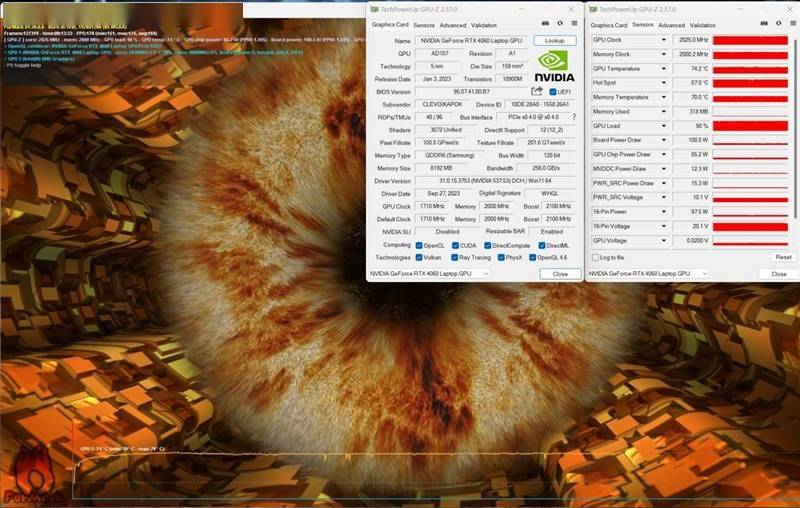The height and width of the screenshot is (508, 800).
Task: Open the GPU Voltage sensor dropdown arrow
Action: coord(664,240)
